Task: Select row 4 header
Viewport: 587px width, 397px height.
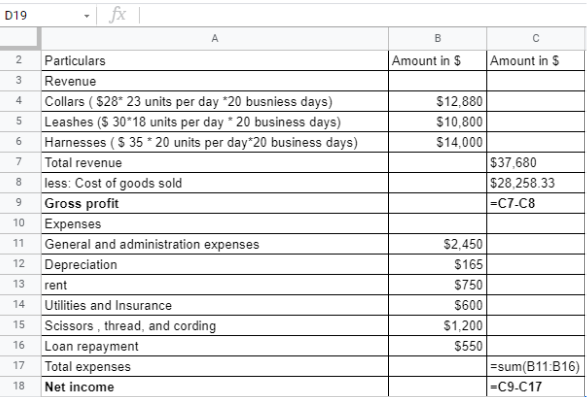Action: click(x=19, y=101)
